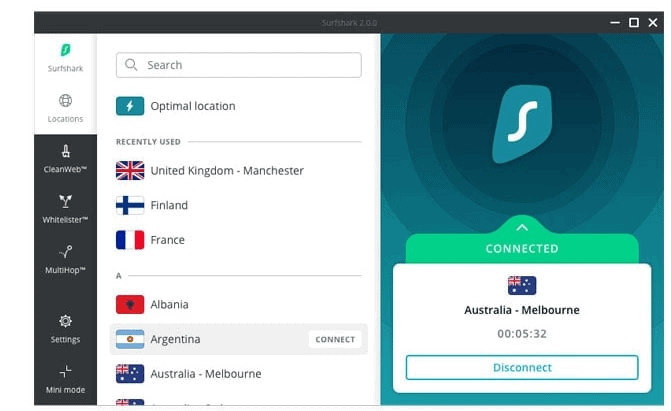Minimize the Surfshark window
Screen dimensions: 671x411
[x=615, y=22]
